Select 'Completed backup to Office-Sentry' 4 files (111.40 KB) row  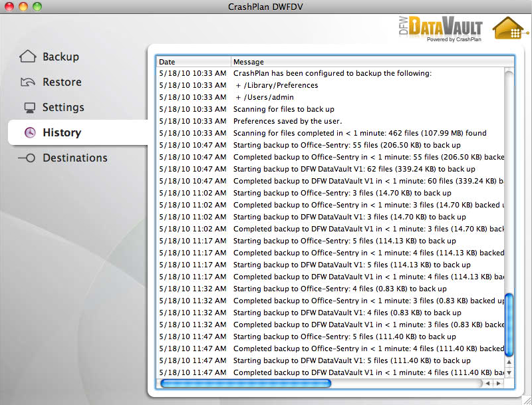coord(331,348)
